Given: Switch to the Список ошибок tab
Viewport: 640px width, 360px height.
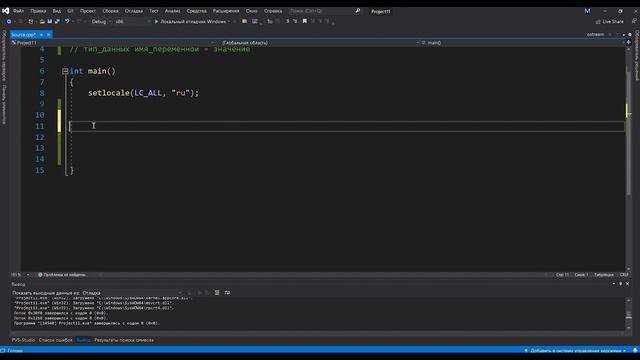Looking at the screenshot, I should point(56,340).
